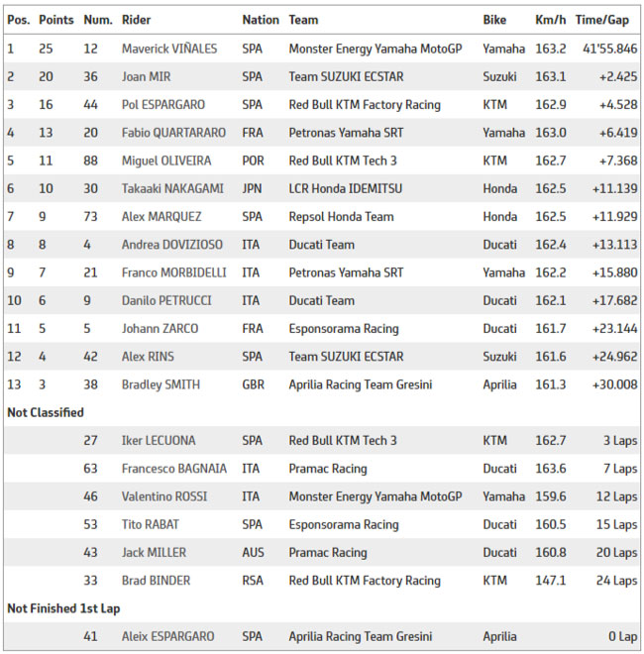This screenshot has height=654, width=644.
Task: Click the Km/h column header
Action: pyautogui.click(x=551, y=20)
